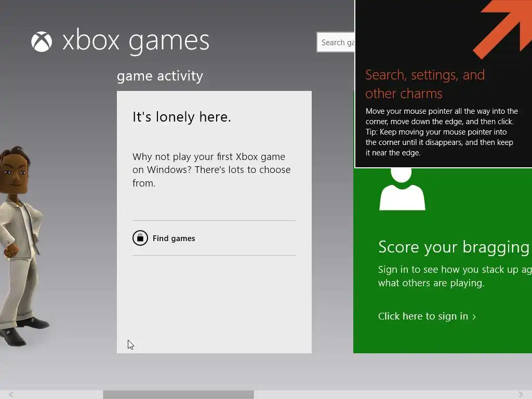The height and width of the screenshot is (399, 532).
Task: Click the Find games store icon
Action: point(140,238)
